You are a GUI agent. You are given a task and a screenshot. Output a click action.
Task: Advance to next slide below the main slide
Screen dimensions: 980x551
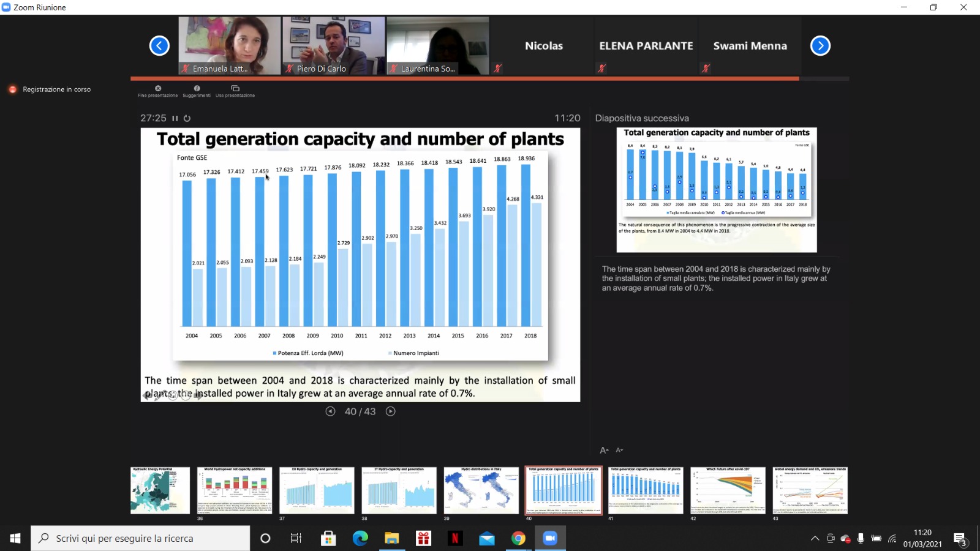pos(391,411)
